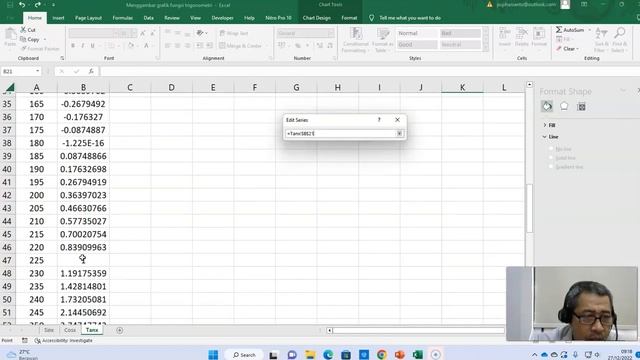Open Size & Properties tab in Format Shape
640x360 pixels.
point(581,107)
